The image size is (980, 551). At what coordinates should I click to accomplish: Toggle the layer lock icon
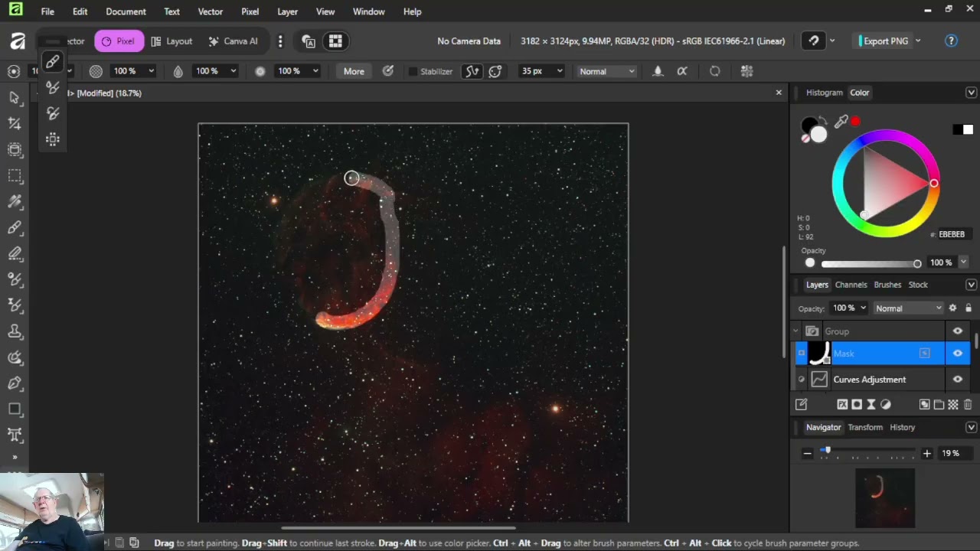(968, 308)
